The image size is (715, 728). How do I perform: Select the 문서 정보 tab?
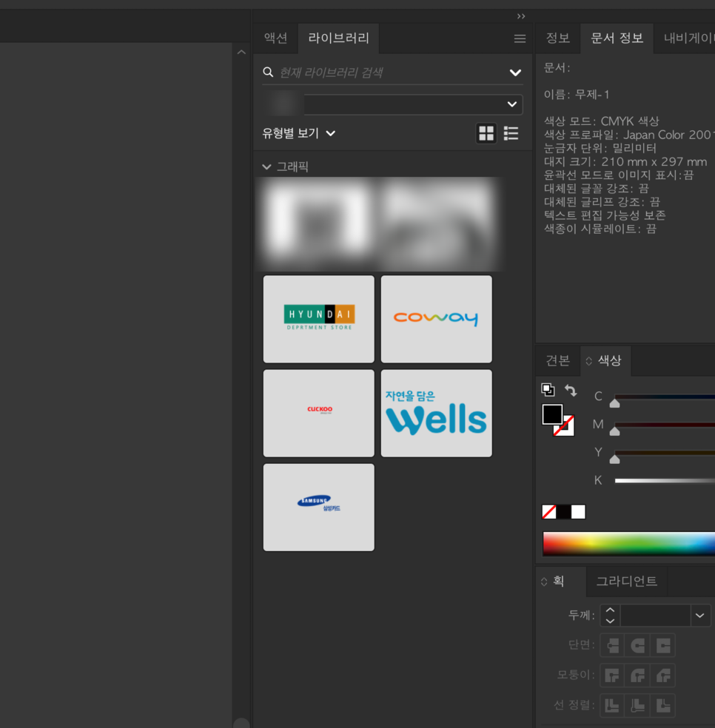point(617,38)
